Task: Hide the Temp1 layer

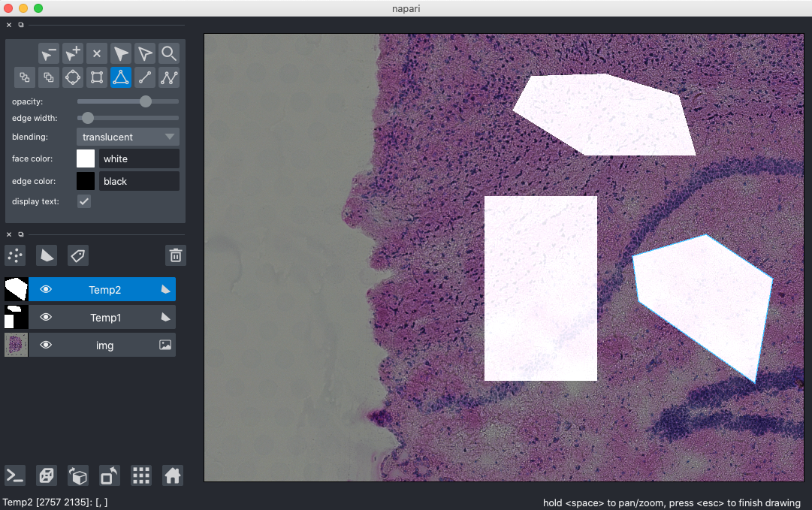Action: (46, 317)
